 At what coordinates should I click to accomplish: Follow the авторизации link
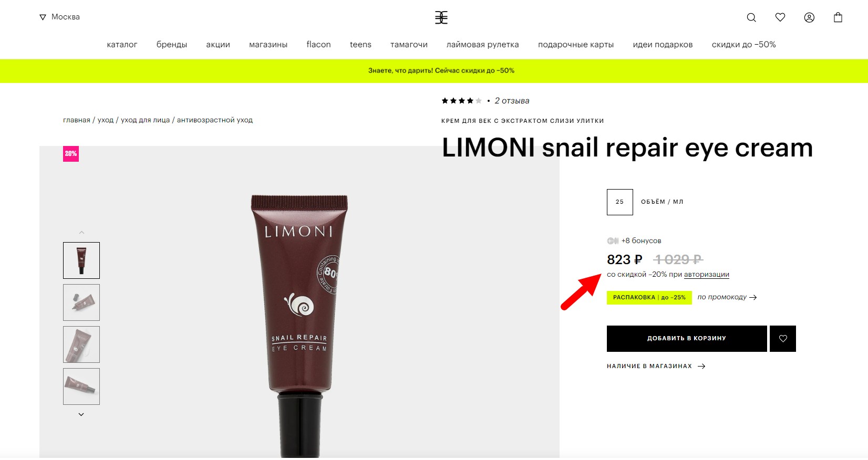tap(707, 274)
